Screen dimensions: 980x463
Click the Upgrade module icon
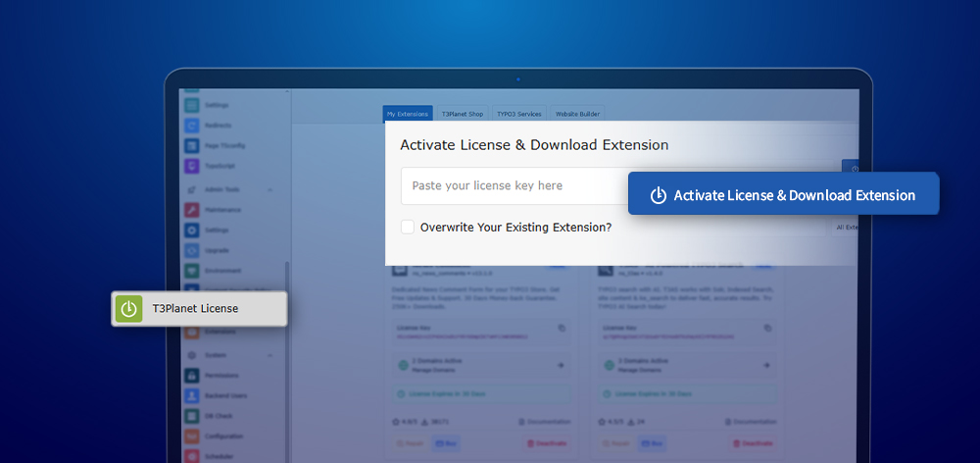tap(192, 250)
